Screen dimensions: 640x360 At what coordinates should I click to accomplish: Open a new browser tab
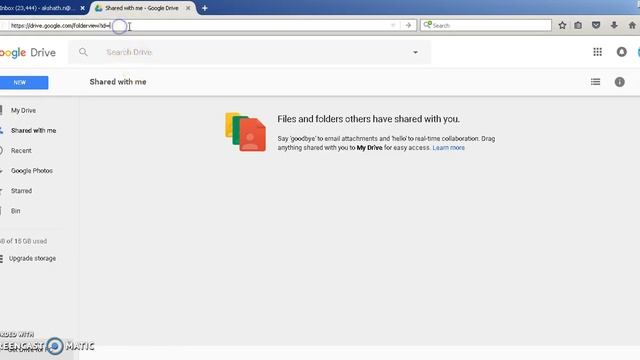[x=204, y=8]
